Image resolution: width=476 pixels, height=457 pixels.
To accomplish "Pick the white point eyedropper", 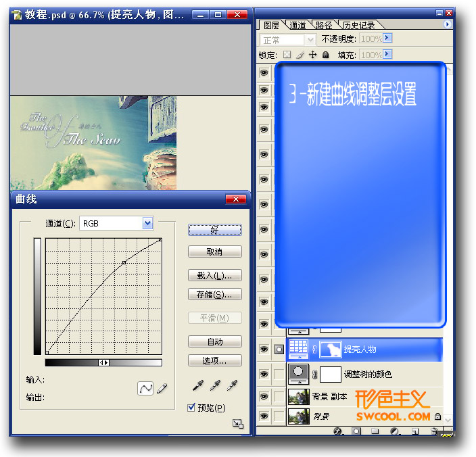I will click(x=232, y=385).
